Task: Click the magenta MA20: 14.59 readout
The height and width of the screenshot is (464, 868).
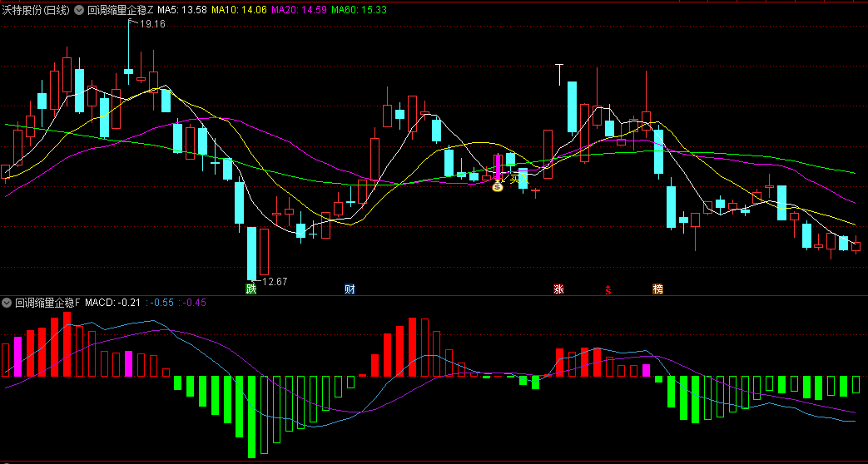Action: 299,9
